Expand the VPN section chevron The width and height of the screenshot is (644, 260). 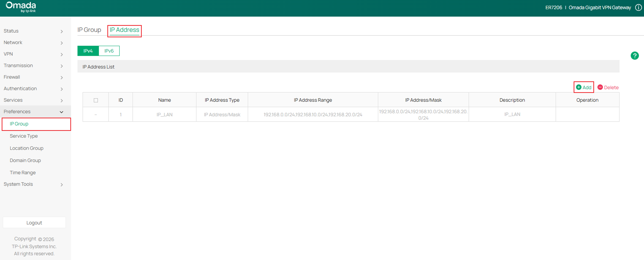coord(62,54)
